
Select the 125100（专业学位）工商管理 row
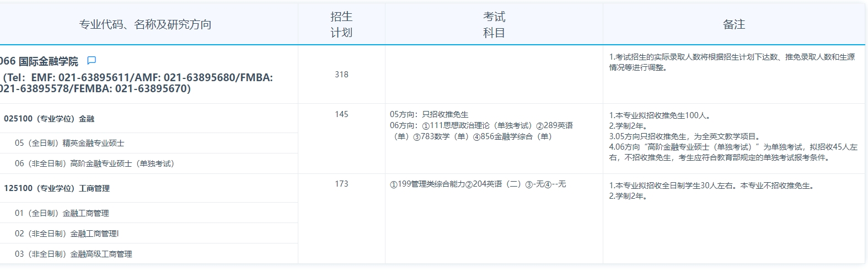[x=149, y=188]
